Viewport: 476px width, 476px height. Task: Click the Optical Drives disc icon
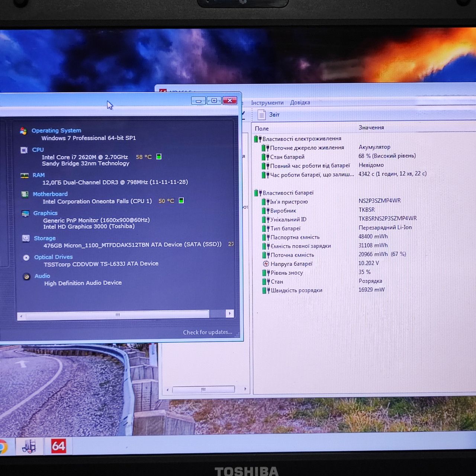[x=26, y=257]
